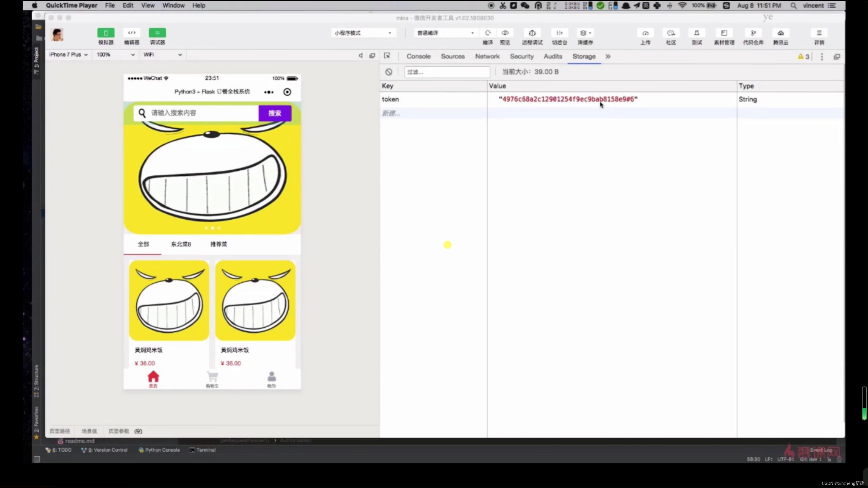Switch to the Network tab

pos(487,57)
